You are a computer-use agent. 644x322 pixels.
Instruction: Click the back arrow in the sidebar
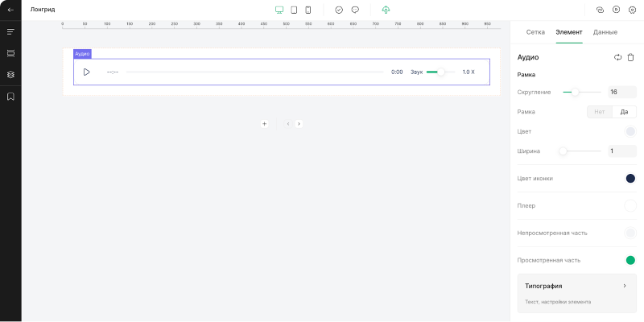pyautogui.click(x=10, y=10)
